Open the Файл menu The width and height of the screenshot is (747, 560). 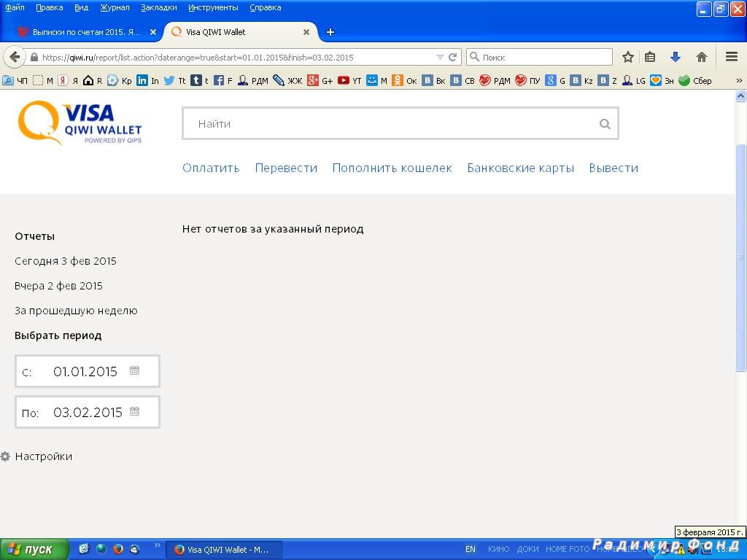pyautogui.click(x=15, y=7)
